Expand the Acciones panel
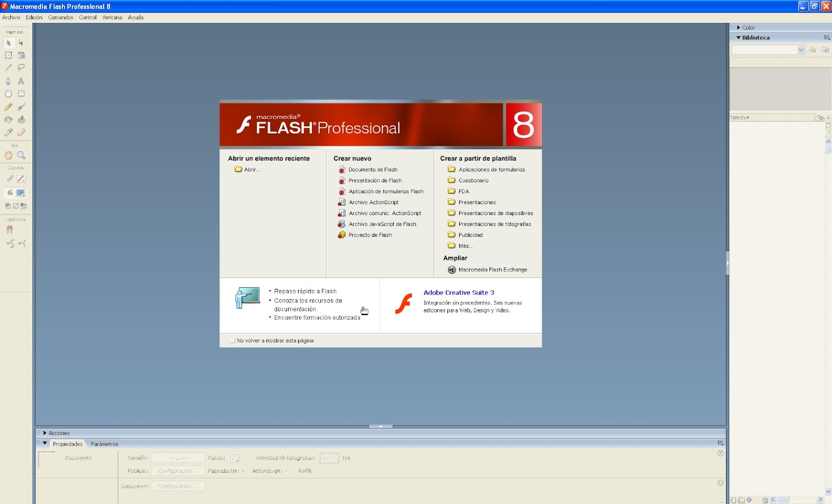Image resolution: width=832 pixels, height=504 pixels. pos(44,433)
